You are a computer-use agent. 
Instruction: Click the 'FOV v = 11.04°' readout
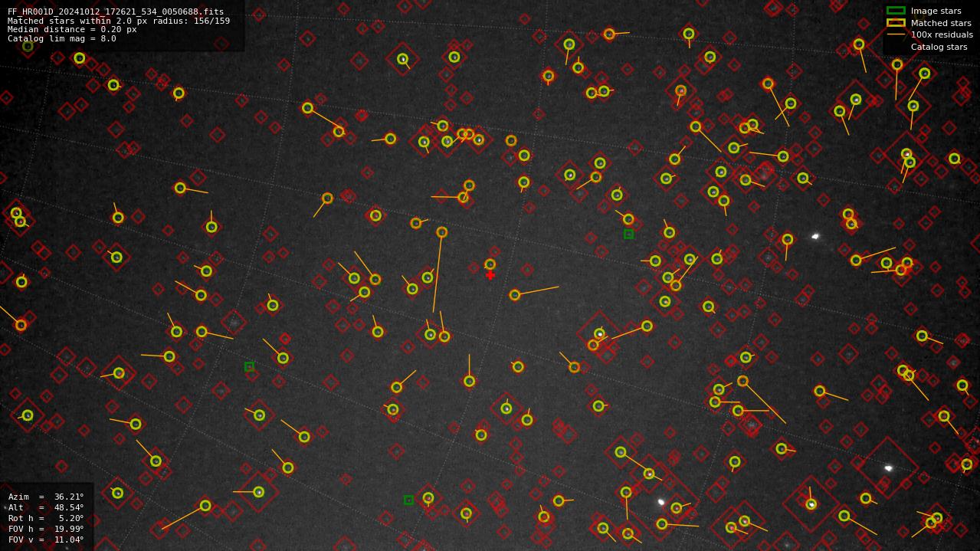46,540
